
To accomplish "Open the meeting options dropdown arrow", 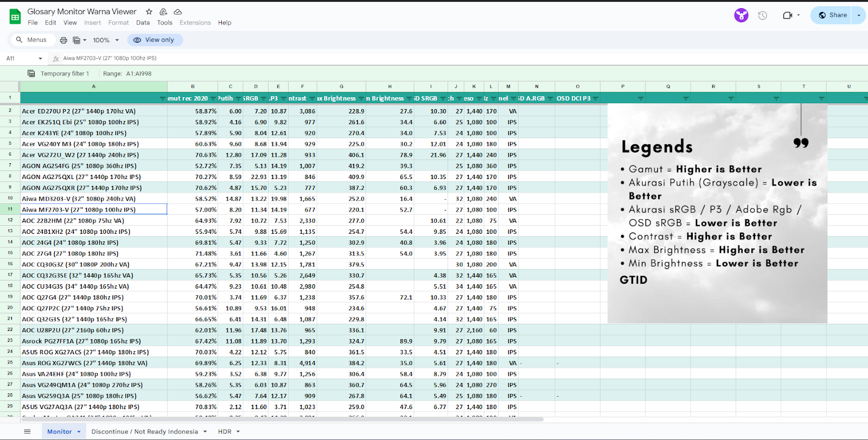I will coord(799,15).
